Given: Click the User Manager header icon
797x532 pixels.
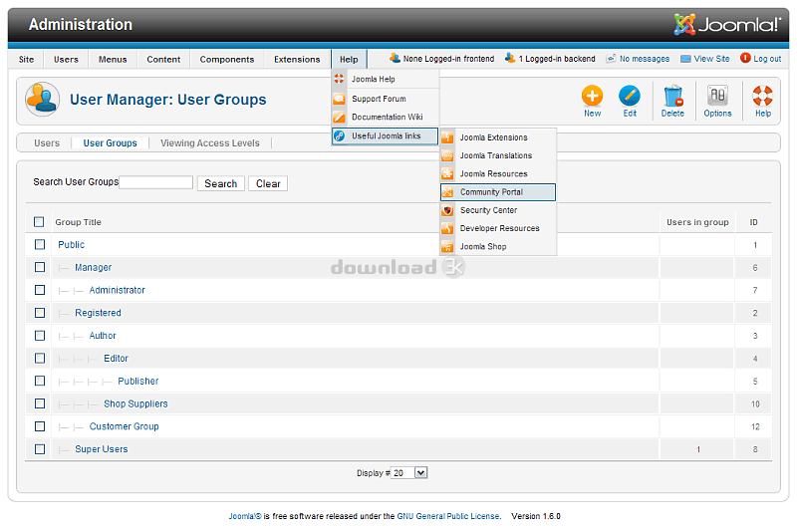Looking at the screenshot, I should tap(43, 100).
